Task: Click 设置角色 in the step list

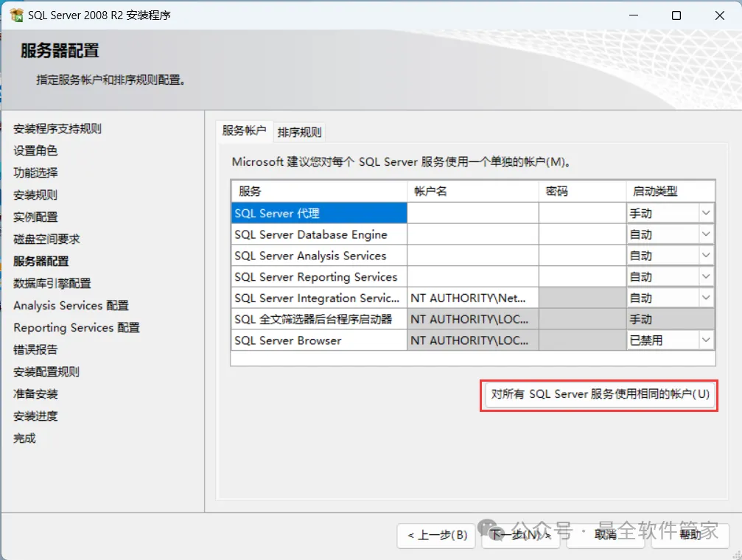Action: coord(35,150)
